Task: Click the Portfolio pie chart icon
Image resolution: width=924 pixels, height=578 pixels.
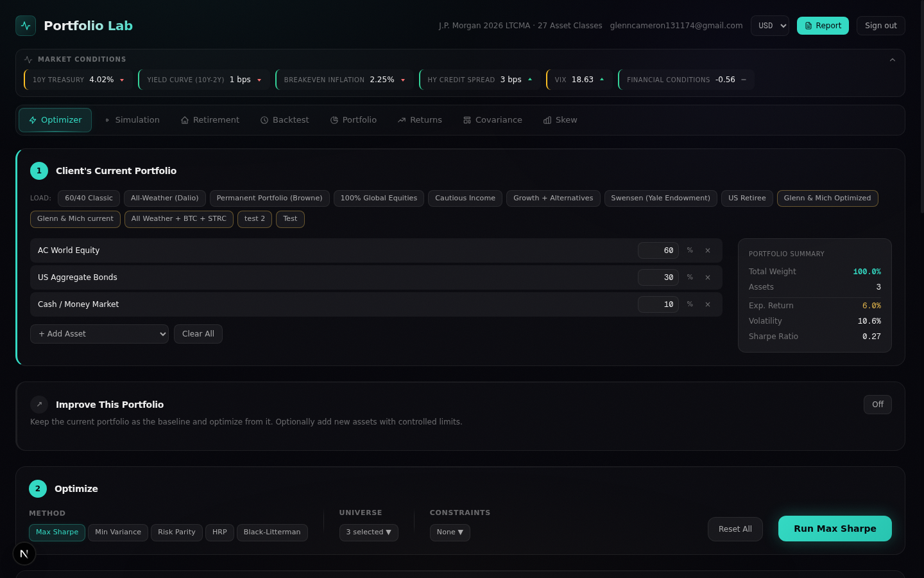Action: [334, 120]
